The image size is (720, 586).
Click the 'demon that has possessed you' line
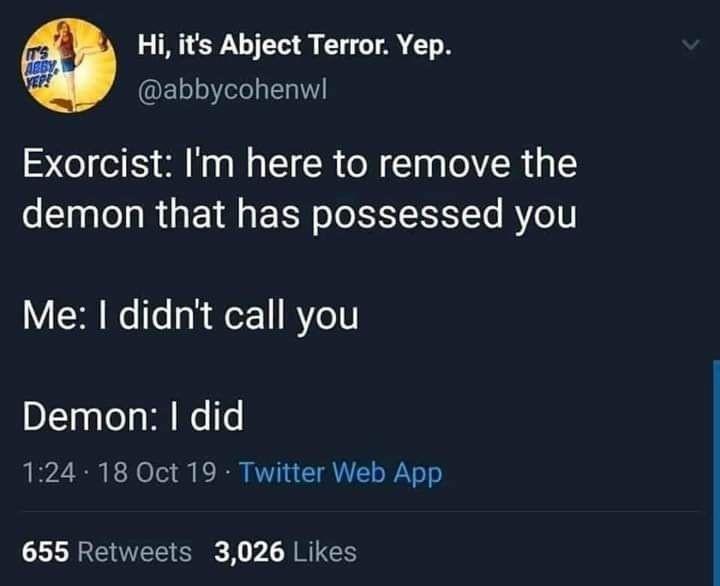299,215
